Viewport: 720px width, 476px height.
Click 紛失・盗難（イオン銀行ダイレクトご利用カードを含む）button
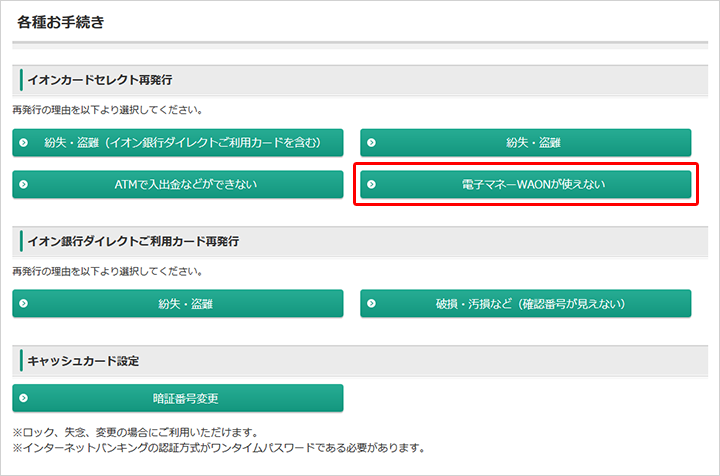click(178, 143)
